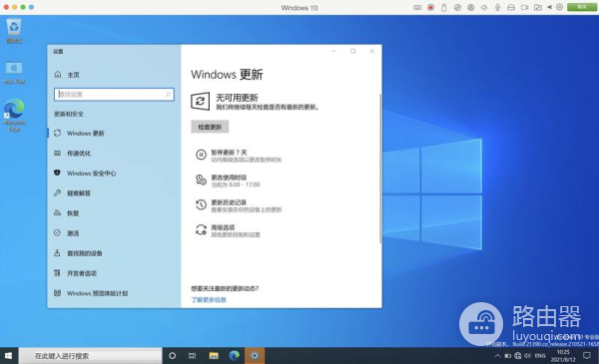Image resolution: width=599 pixels, height=364 pixels.
Task: Open Microsoft Edge from the taskbar
Action: tap(235, 356)
